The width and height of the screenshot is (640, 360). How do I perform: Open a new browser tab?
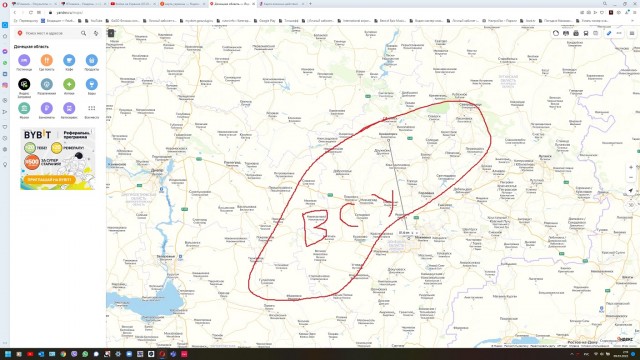[310, 4]
